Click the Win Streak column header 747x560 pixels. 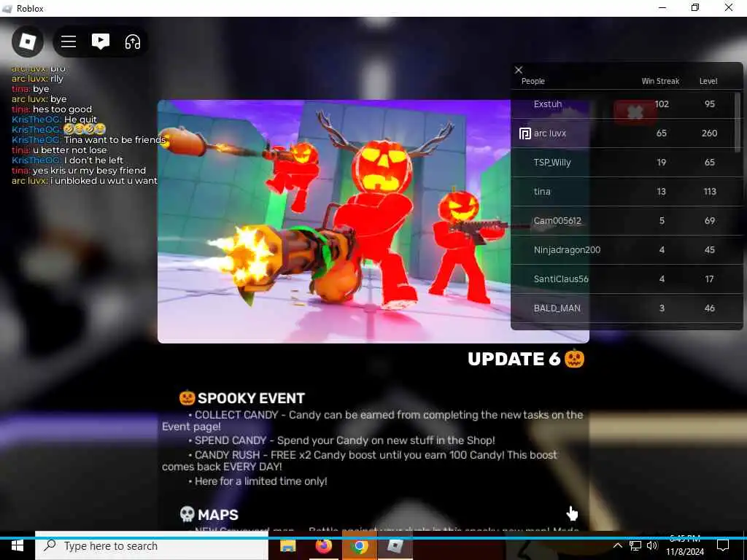(660, 81)
